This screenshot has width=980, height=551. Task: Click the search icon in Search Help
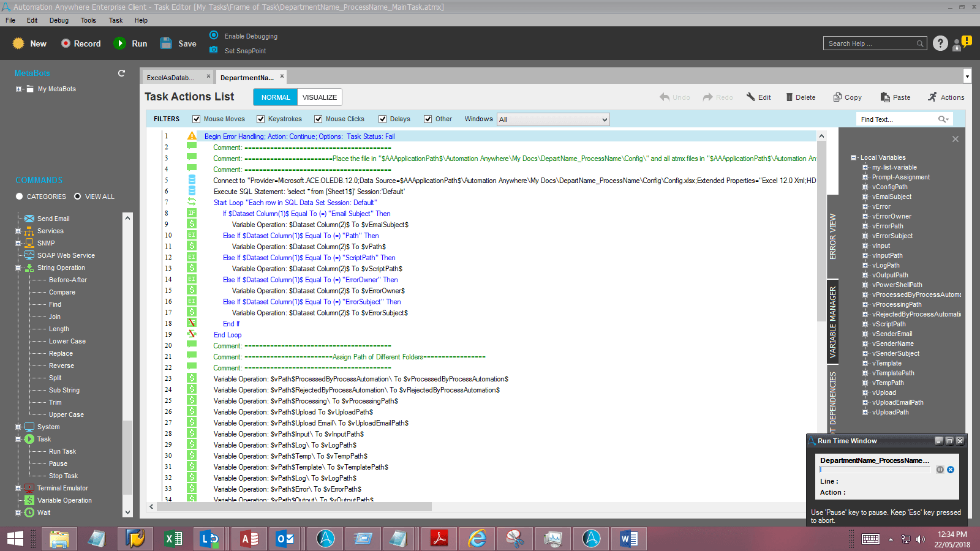[x=920, y=43]
